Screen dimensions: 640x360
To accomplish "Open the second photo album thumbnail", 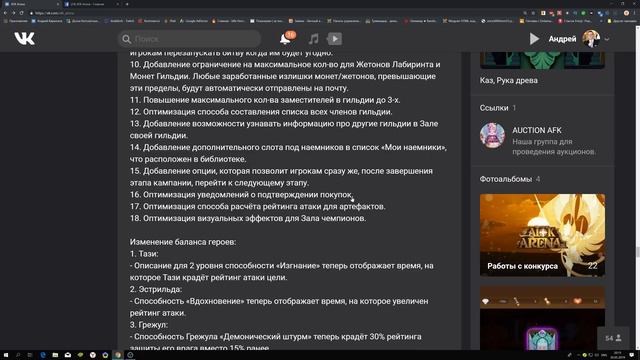I will pos(542,318).
